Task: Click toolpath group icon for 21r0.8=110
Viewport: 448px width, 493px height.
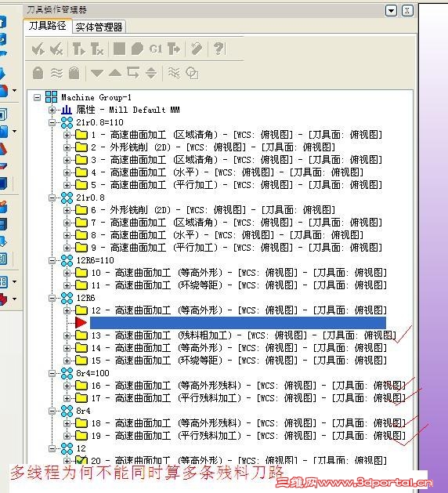Action: click(x=67, y=122)
